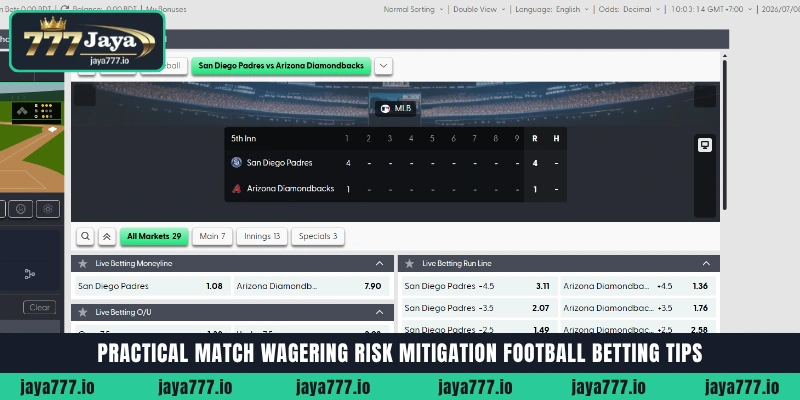Bet San Diego Padres -3.5 at 2.07
Viewport: 800px width, 400px height.
click(x=480, y=308)
